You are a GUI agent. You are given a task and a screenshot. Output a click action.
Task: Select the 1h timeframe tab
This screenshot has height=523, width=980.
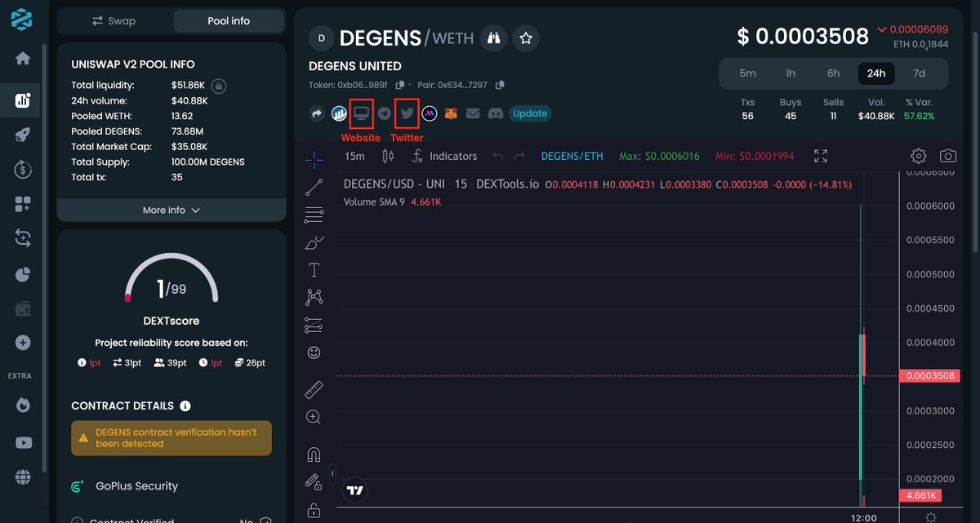click(791, 73)
